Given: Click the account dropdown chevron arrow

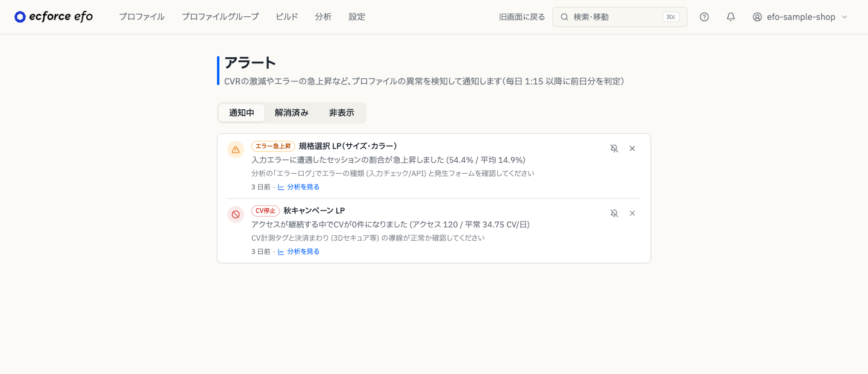Looking at the screenshot, I should point(844,17).
